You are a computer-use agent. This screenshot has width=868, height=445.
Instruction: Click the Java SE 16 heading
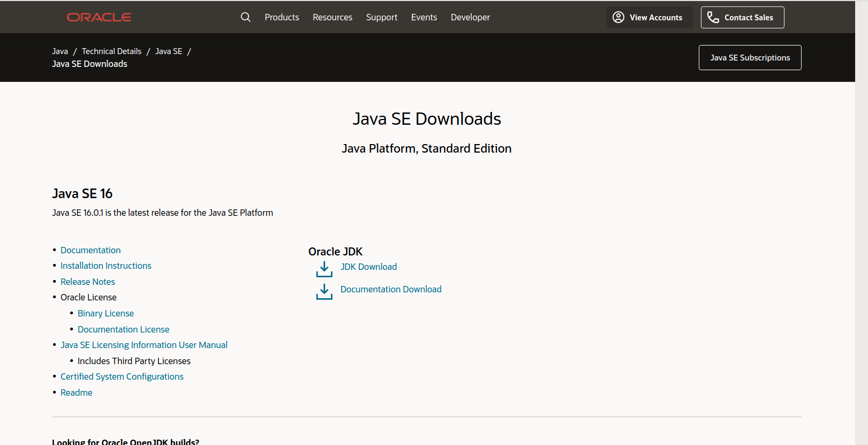(x=82, y=193)
